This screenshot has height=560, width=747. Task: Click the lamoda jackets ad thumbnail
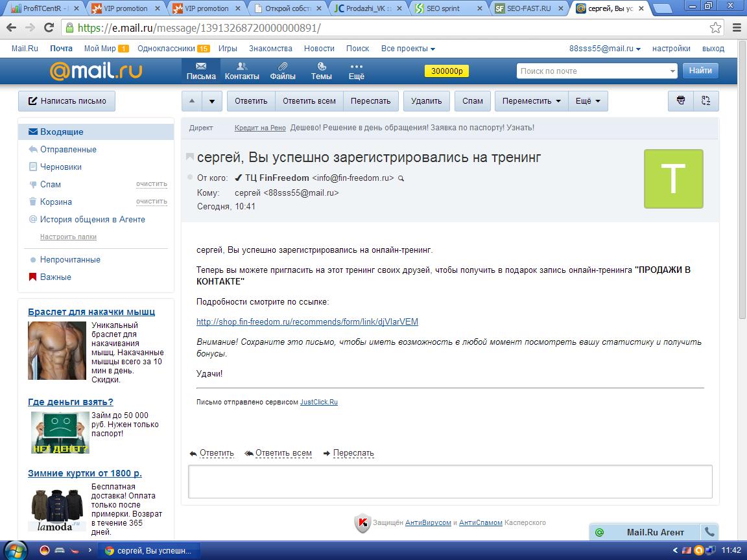click(57, 509)
